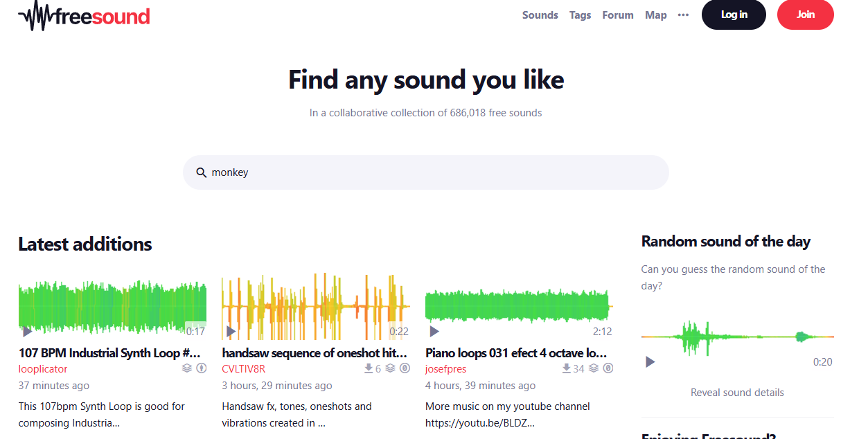Click the Freesound logo

tap(84, 15)
